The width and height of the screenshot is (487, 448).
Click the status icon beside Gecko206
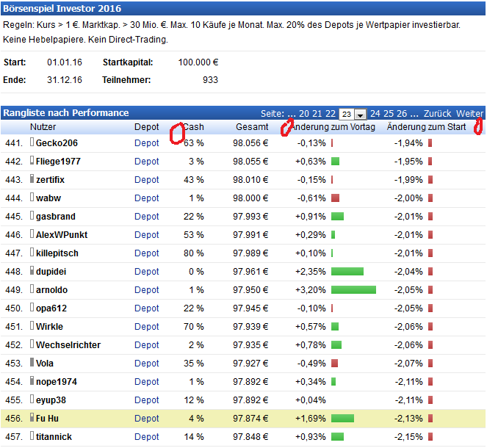(32, 142)
